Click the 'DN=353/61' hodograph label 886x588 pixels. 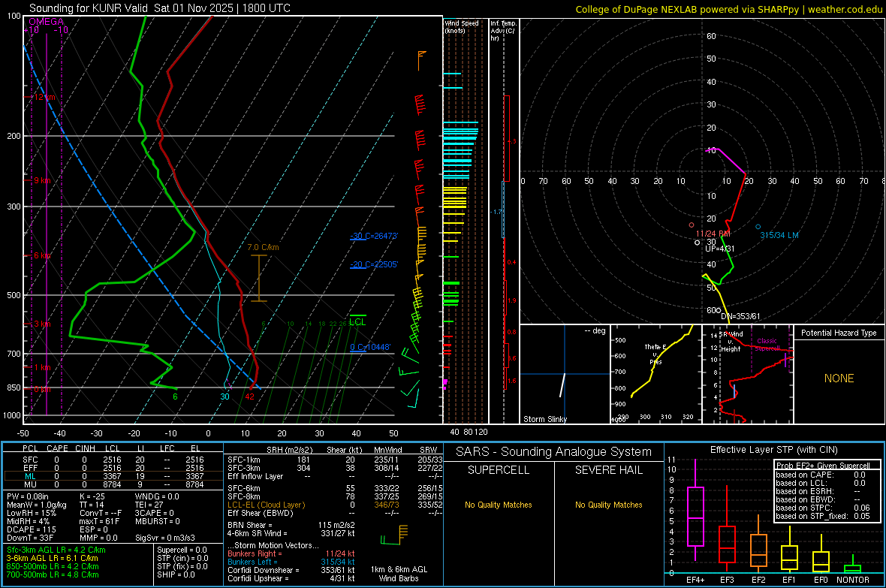pos(740,316)
